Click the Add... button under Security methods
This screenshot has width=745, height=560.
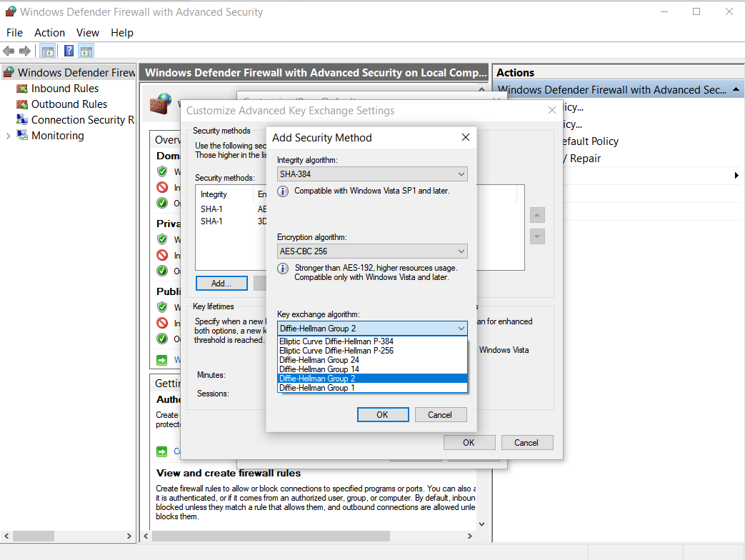coord(221,283)
